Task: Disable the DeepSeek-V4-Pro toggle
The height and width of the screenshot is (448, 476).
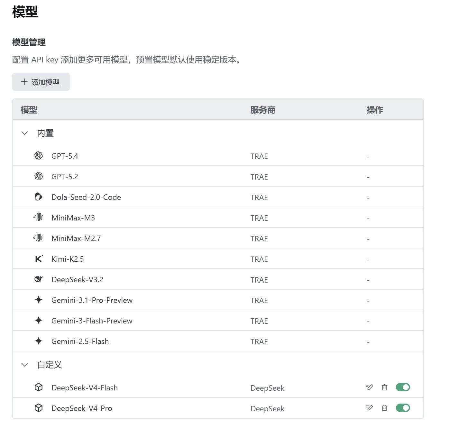Action: point(403,408)
